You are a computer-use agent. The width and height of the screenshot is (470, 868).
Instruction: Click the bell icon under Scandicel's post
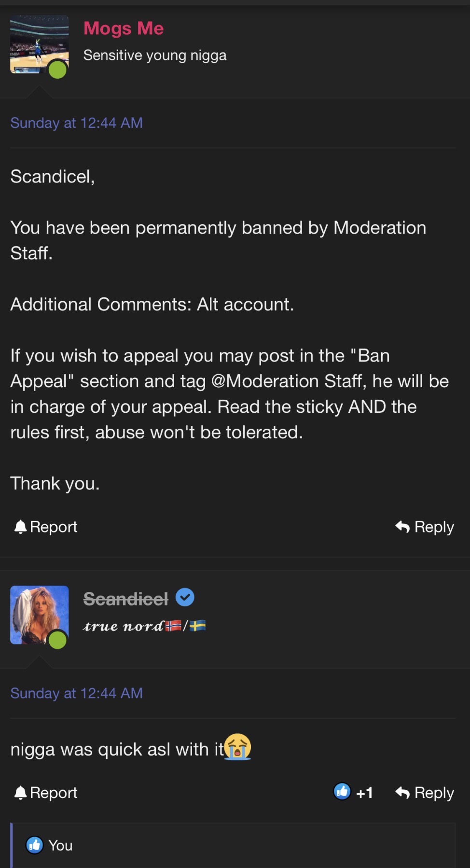(x=20, y=793)
